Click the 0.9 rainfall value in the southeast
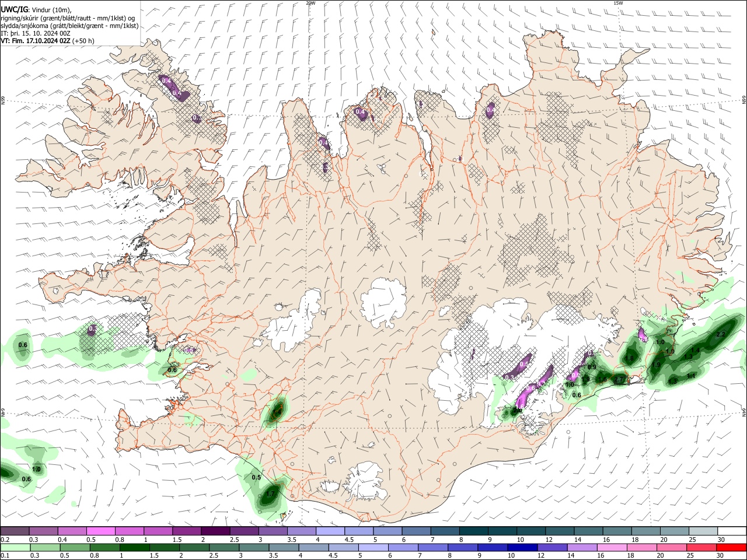This screenshot has width=747, height=560. click(x=592, y=367)
